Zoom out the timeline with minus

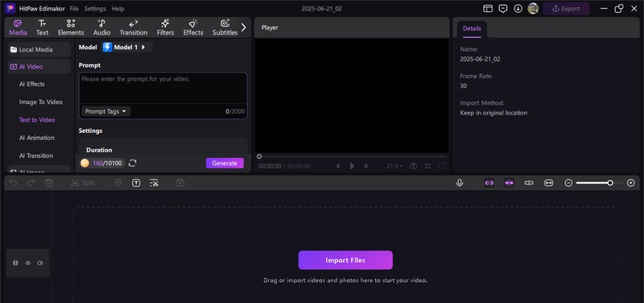point(568,183)
